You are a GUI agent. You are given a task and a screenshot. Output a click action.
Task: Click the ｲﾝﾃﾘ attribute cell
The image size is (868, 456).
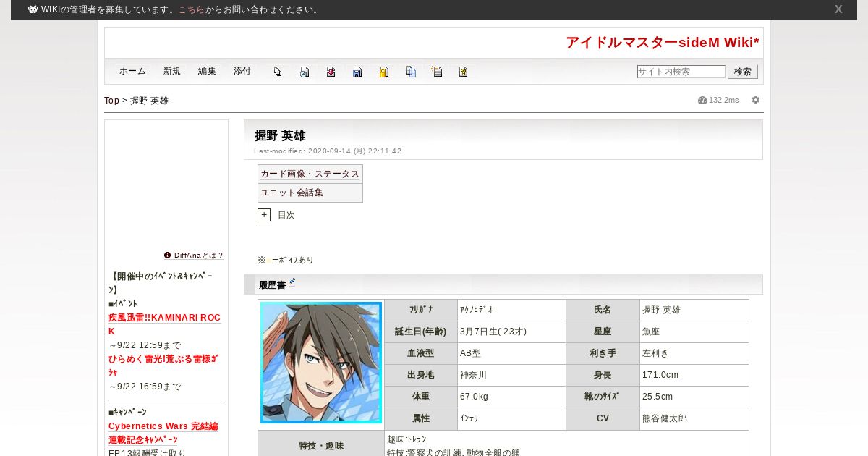click(x=511, y=418)
